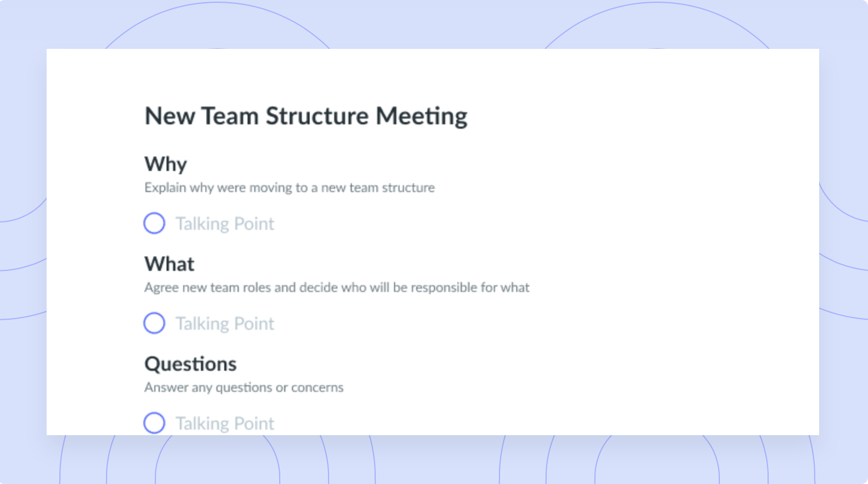
Task: Select the 'Why' section heading
Action: pyautogui.click(x=165, y=165)
